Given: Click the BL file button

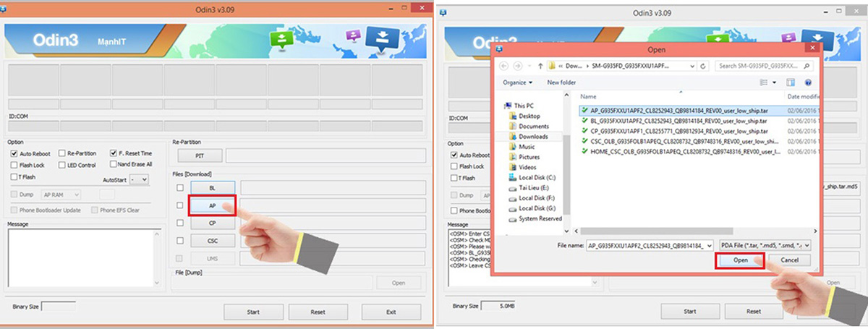Looking at the screenshot, I should tap(211, 188).
